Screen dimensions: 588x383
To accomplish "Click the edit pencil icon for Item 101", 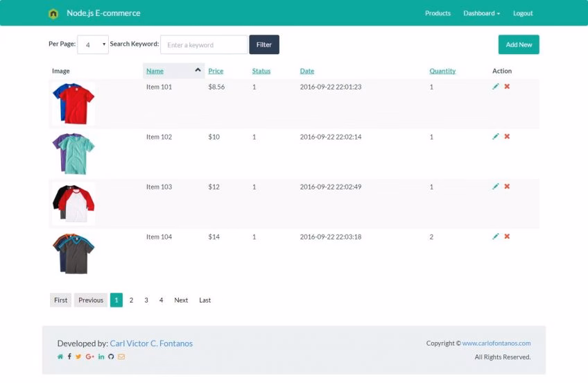I will tap(496, 87).
